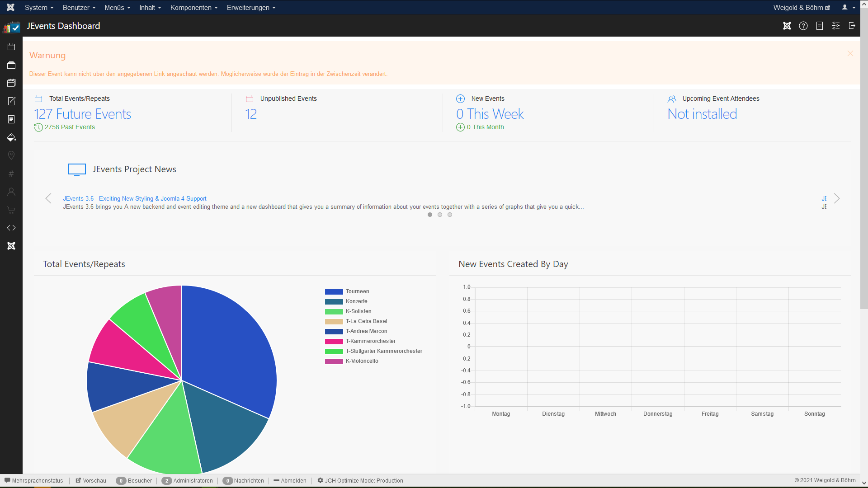868x488 pixels.
Task: Select first news carousel dot
Action: pyautogui.click(x=430, y=215)
